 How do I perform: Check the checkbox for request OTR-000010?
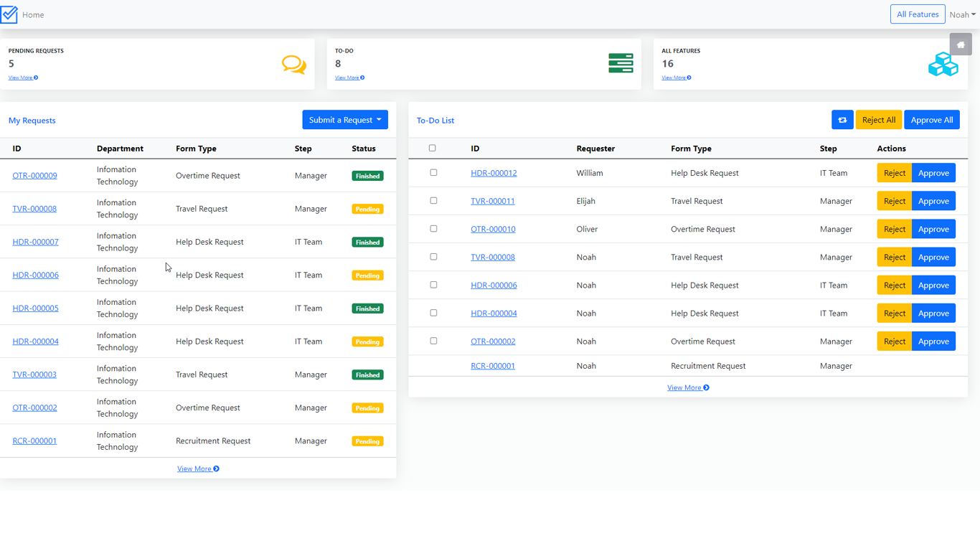click(433, 228)
